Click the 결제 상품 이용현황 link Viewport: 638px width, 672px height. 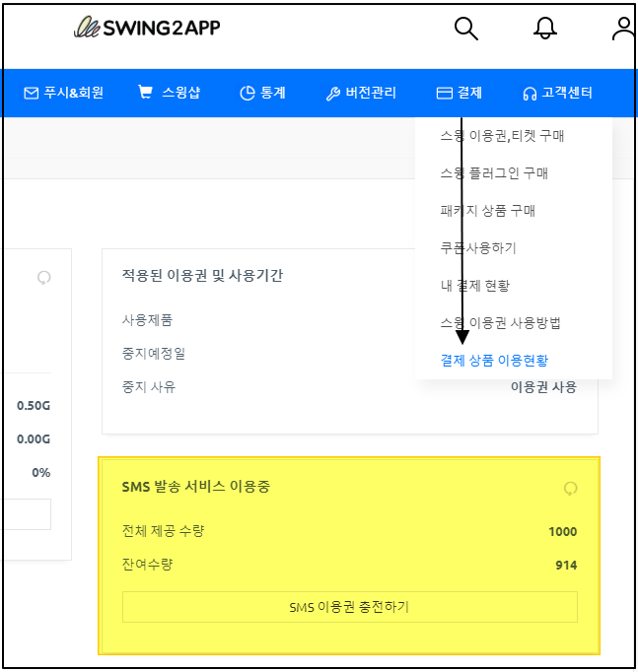coord(494,361)
